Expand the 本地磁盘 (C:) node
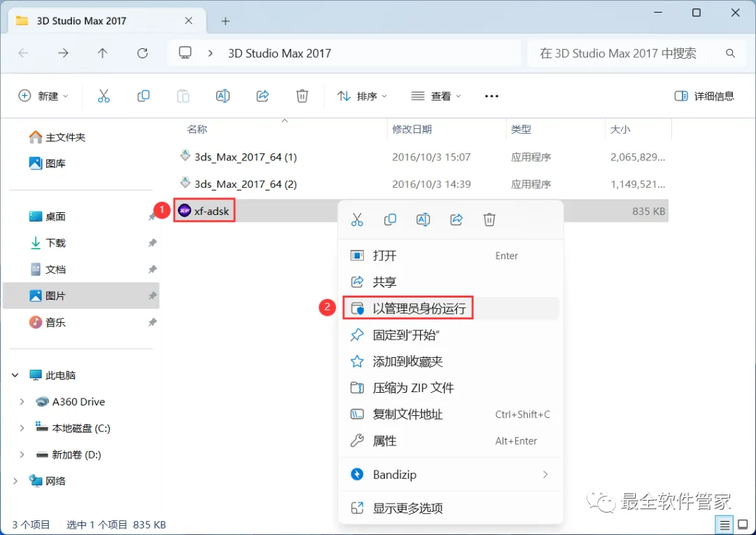This screenshot has width=756, height=535. (x=22, y=428)
